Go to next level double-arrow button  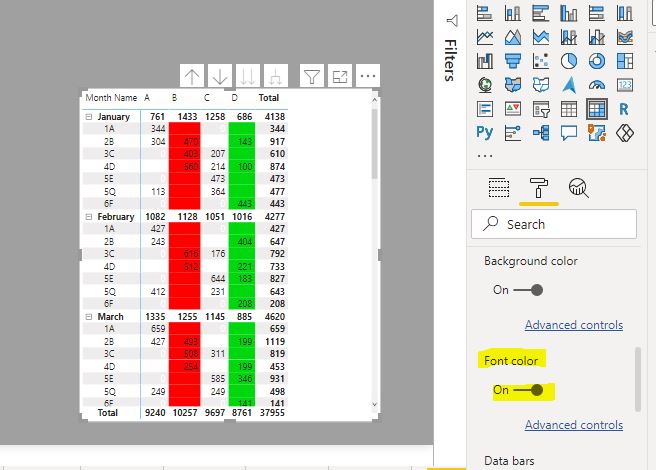(248, 76)
